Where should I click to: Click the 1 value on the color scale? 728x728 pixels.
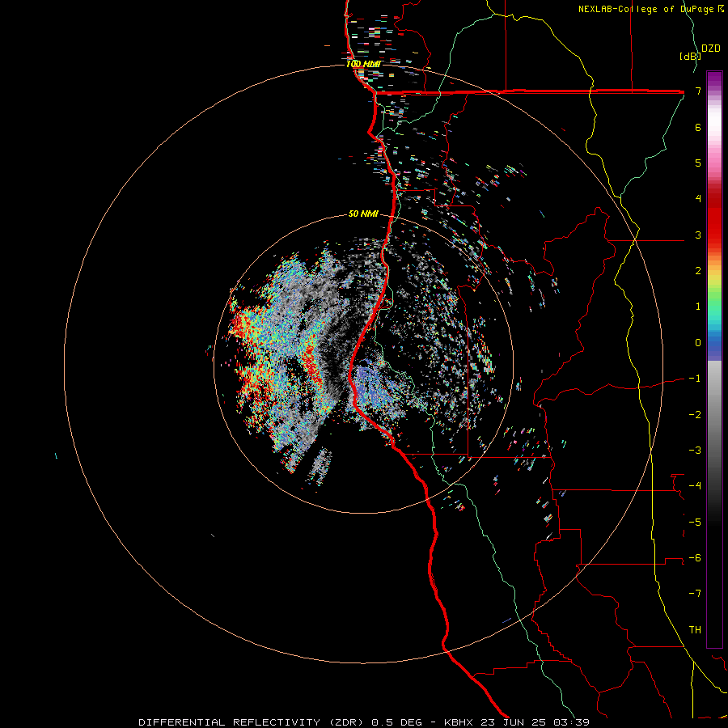click(698, 307)
